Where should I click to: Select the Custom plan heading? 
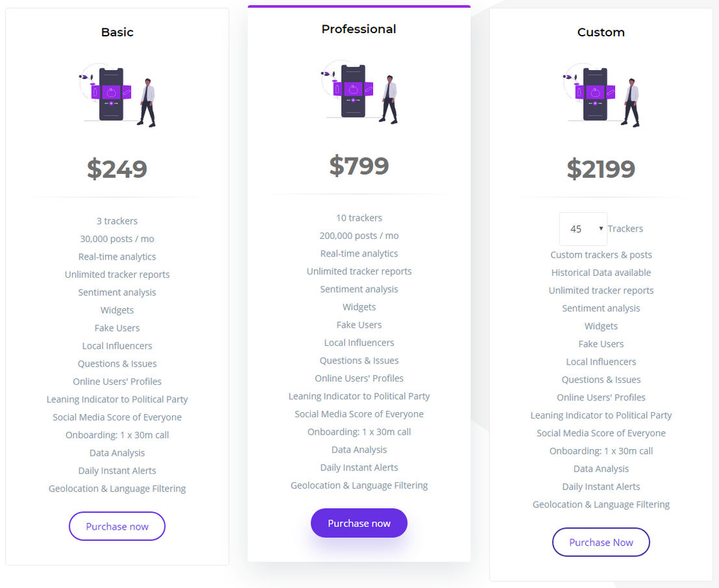[x=601, y=32]
